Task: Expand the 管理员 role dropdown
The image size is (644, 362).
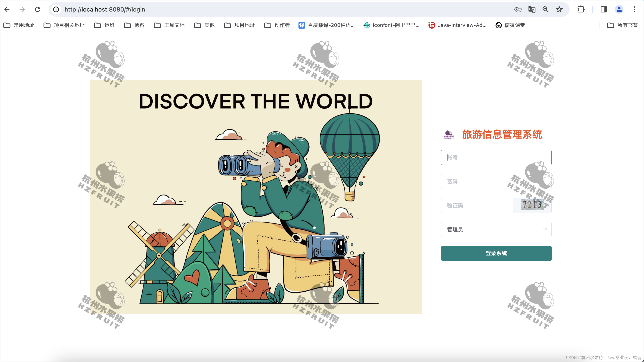Action: (496, 229)
